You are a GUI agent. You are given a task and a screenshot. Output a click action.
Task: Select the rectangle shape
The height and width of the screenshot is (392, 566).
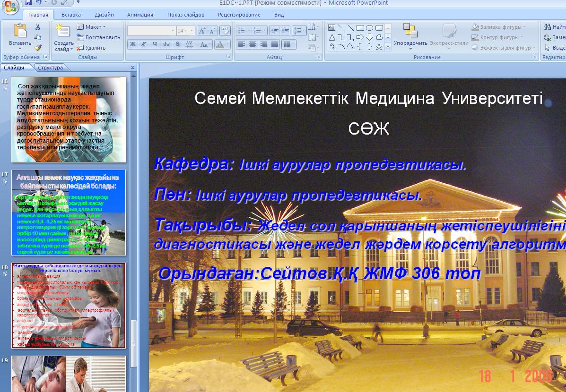pos(360,28)
